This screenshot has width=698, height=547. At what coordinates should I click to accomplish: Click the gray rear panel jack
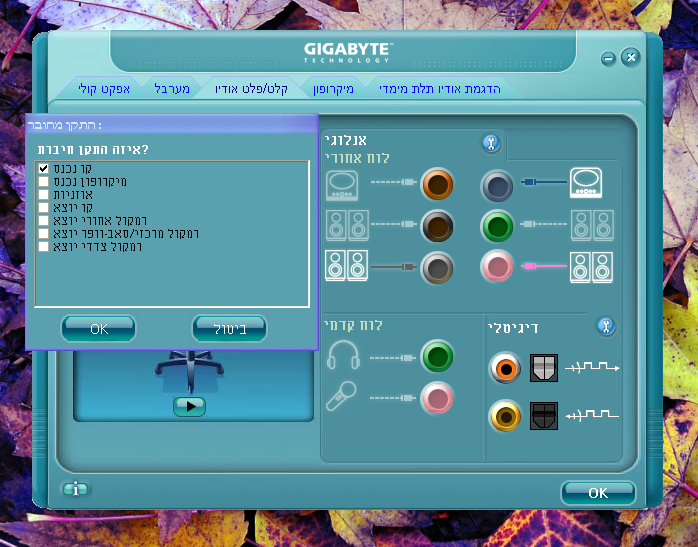(x=437, y=267)
